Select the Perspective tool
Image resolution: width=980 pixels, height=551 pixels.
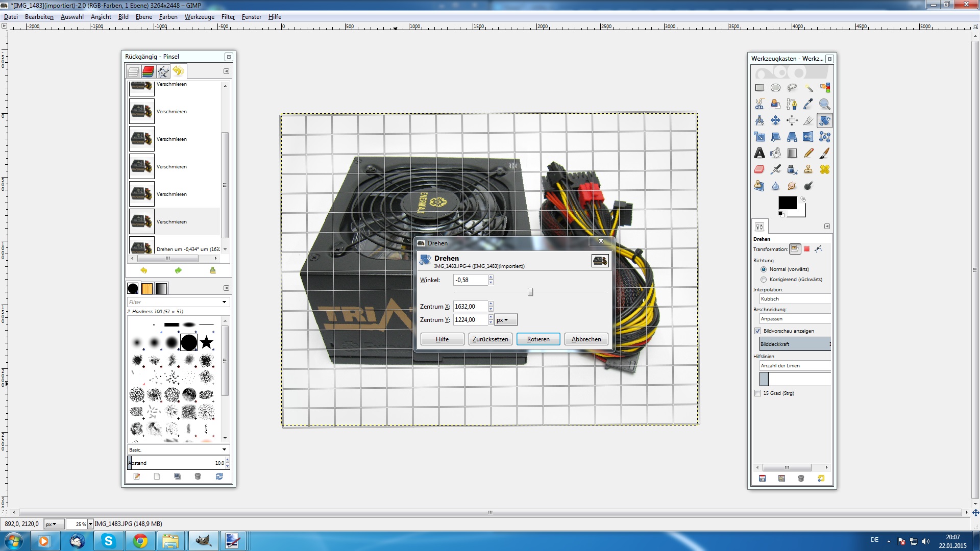tap(792, 137)
